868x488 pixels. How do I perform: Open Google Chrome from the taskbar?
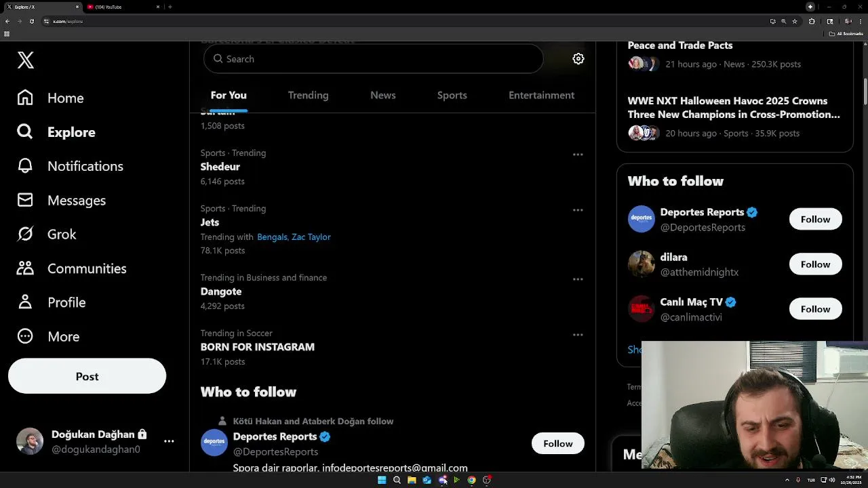pyautogui.click(x=471, y=480)
